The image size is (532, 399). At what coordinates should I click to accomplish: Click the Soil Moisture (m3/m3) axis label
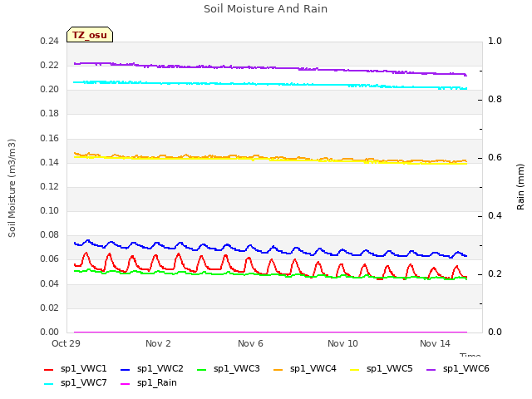(x=12, y=188)
